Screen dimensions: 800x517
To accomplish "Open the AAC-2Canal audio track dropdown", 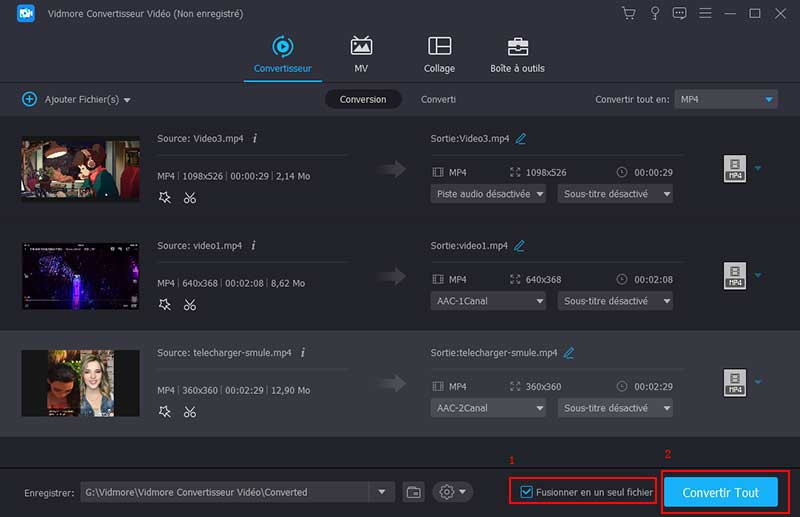I will point(488,408).
